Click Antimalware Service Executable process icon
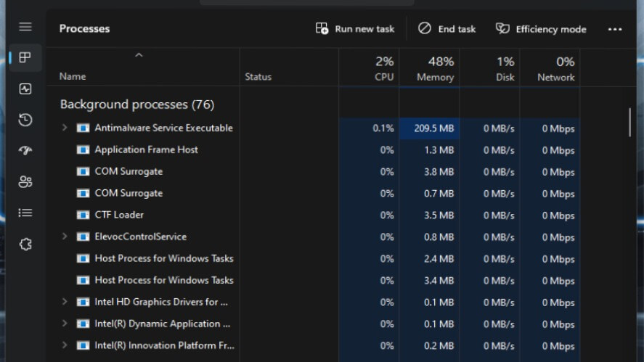Viewport: 644px width, 362px height. click(x=83, y=128)
